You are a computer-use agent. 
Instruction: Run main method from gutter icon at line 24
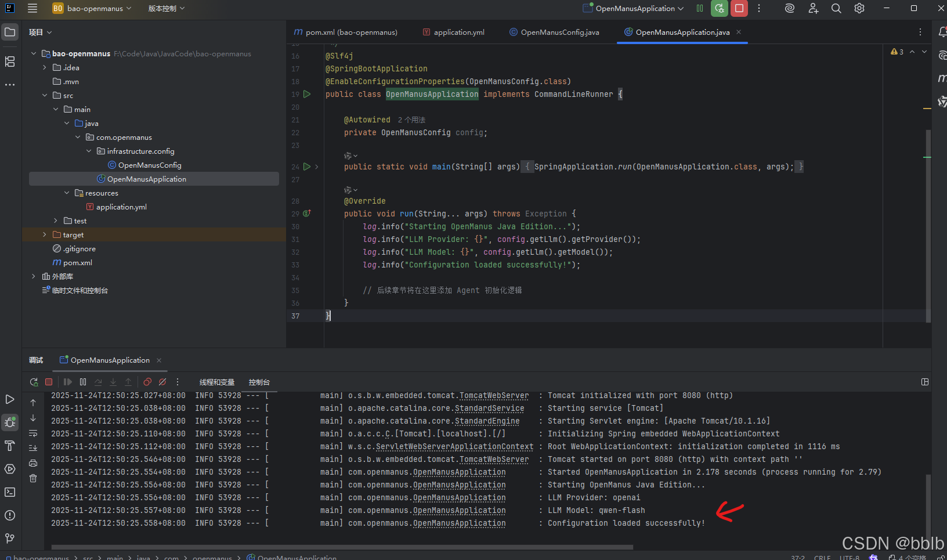(308, 167)
